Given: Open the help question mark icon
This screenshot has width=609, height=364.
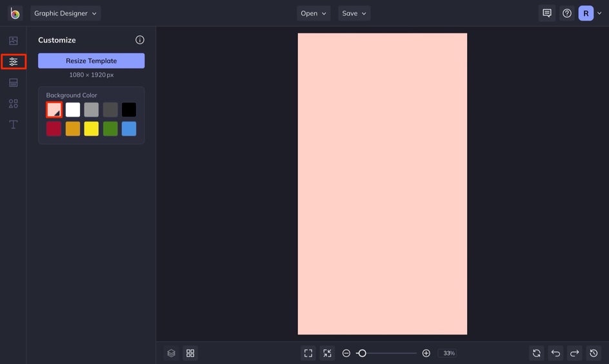Looking at the screenshot, I should pyautogui.click(x=567, y=13).
